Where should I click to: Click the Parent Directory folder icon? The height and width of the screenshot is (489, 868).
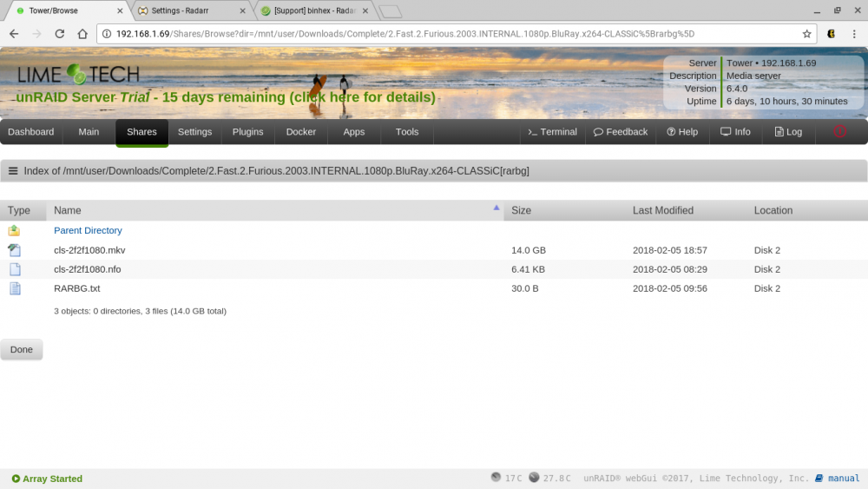click(x=15, y=230)
